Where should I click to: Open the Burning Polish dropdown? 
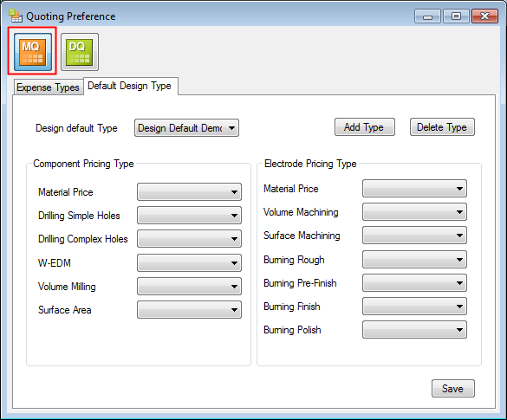coord(414,330)
